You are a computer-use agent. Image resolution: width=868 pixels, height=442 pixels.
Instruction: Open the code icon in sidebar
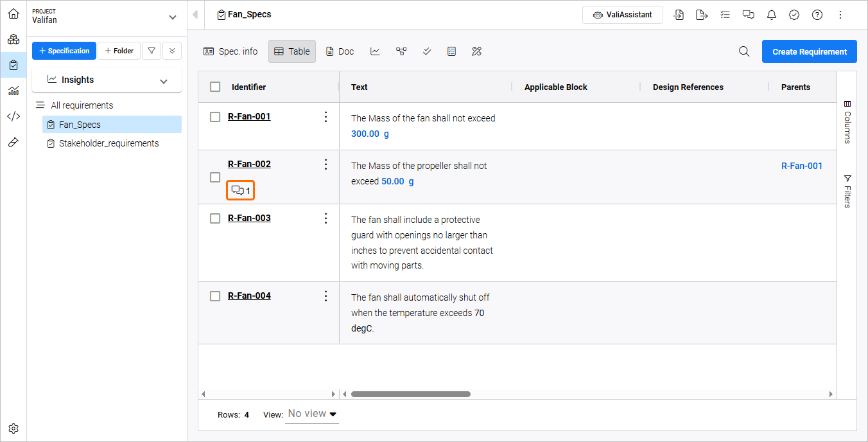pyautogui.click(x=13, y=116)
